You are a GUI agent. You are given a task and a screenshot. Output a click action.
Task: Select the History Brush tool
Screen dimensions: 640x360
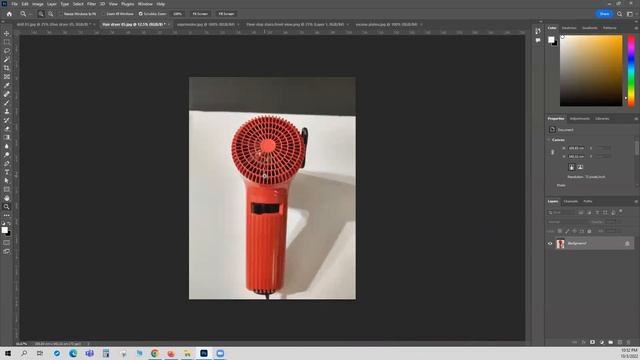coord(7,120)
